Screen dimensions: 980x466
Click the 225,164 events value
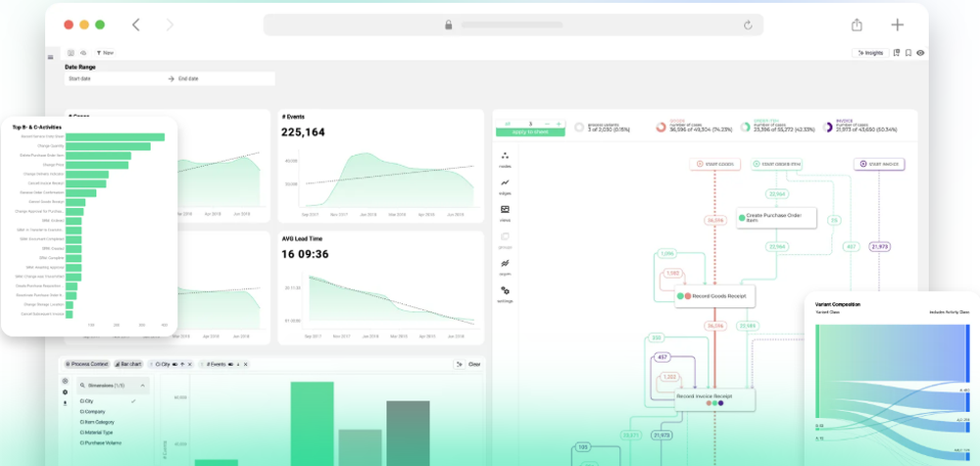(x=303, y=132)
